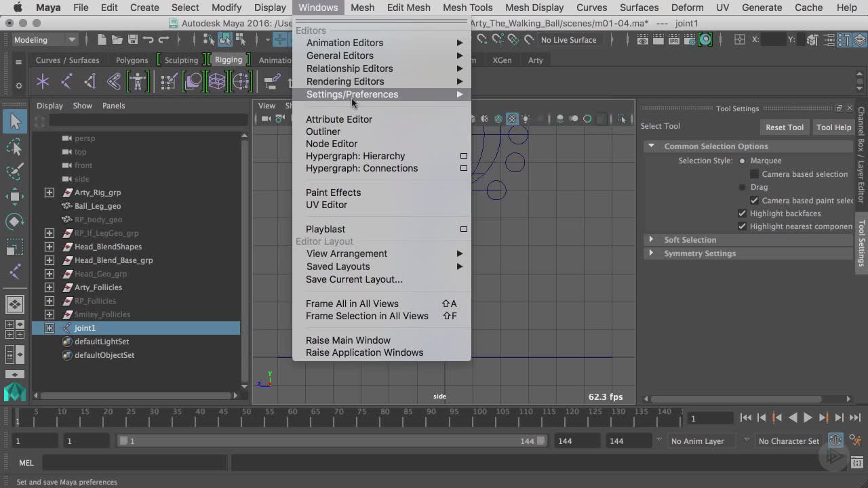Click the MEL command line input
Viewport: 868px width, 488px height.
(134, 463)
